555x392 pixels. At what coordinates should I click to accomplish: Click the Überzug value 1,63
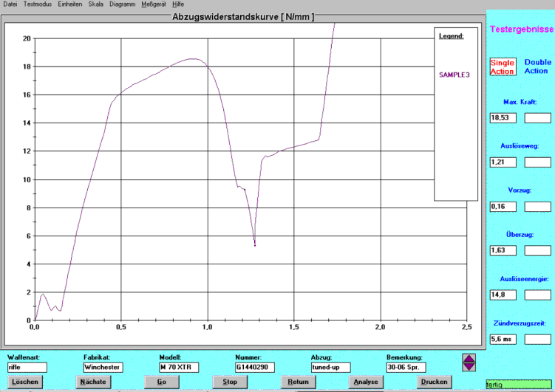(x=503, y=250)
